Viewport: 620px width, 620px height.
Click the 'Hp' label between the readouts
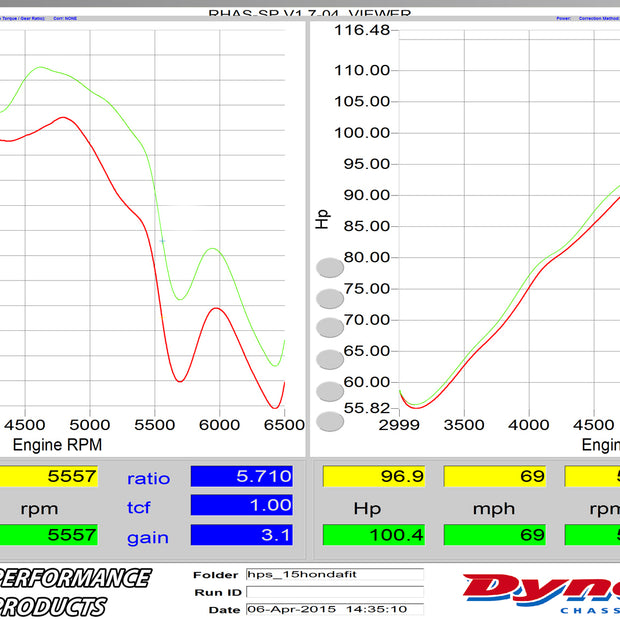click(x=367, y=508)
